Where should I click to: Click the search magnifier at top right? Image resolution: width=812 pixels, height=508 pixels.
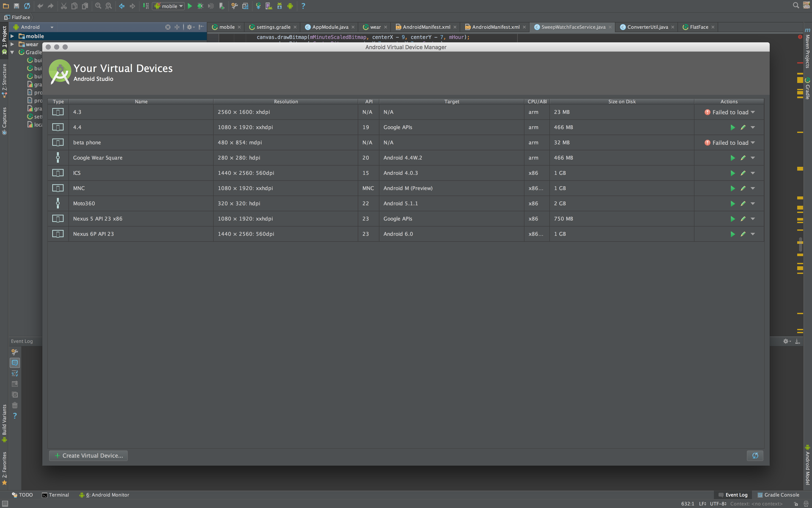(x=796, y=5)
